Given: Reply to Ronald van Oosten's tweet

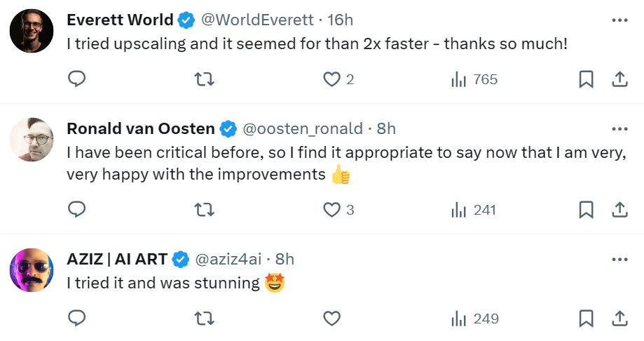Looking at the screenshot, I should (x=77, y=209).
